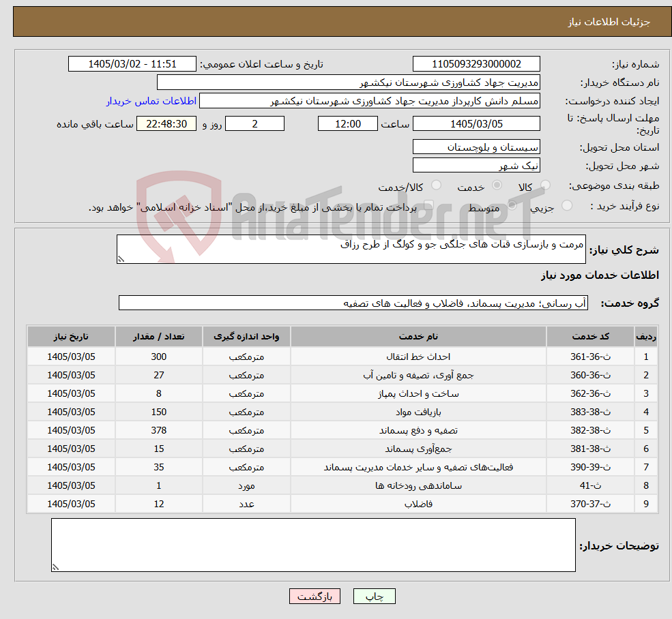Click service code ث-37-370
Screen dimensions: 672x619
pos(590,504)
